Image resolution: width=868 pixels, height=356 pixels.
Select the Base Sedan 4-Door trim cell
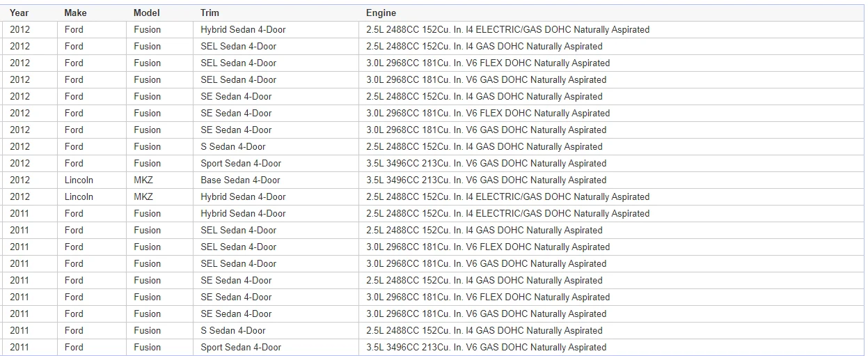point(240,180)
